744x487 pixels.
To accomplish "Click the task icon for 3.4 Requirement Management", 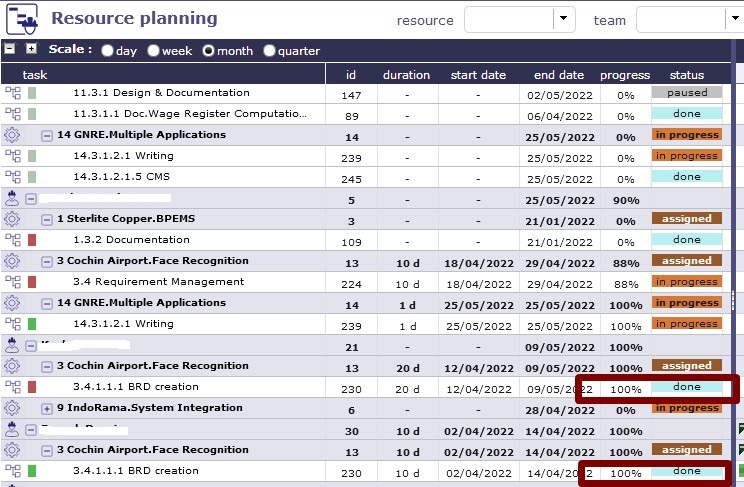I will pos(13,282).
